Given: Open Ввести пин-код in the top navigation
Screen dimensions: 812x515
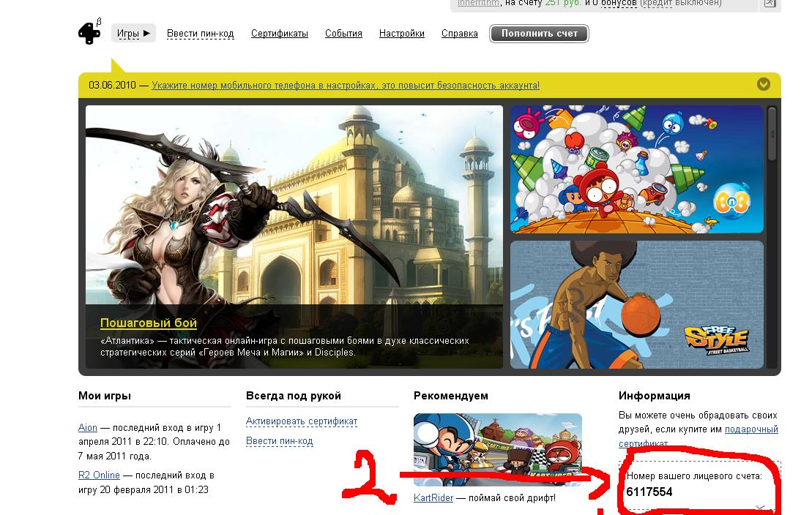Looking at the screenshot, I should coord(201,33).
